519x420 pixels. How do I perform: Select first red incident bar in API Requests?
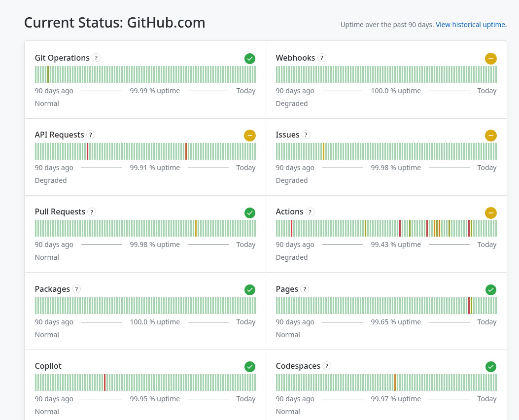click(x=87, y=151)
